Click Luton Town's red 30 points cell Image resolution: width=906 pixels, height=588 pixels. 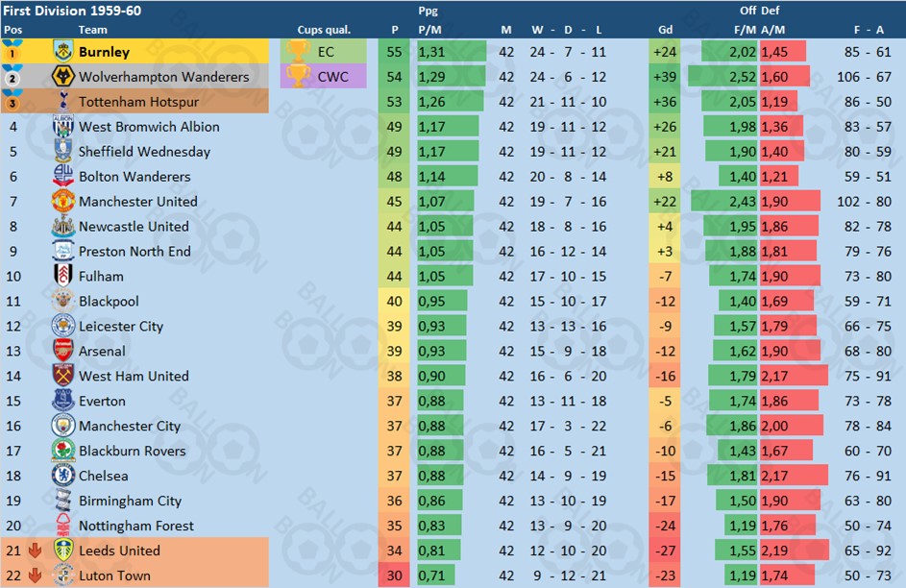click(394, 576)
